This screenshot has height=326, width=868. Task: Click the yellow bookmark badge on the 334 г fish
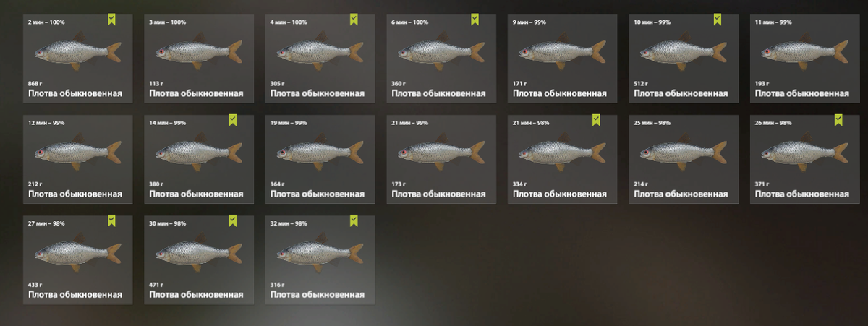(596, 121)
